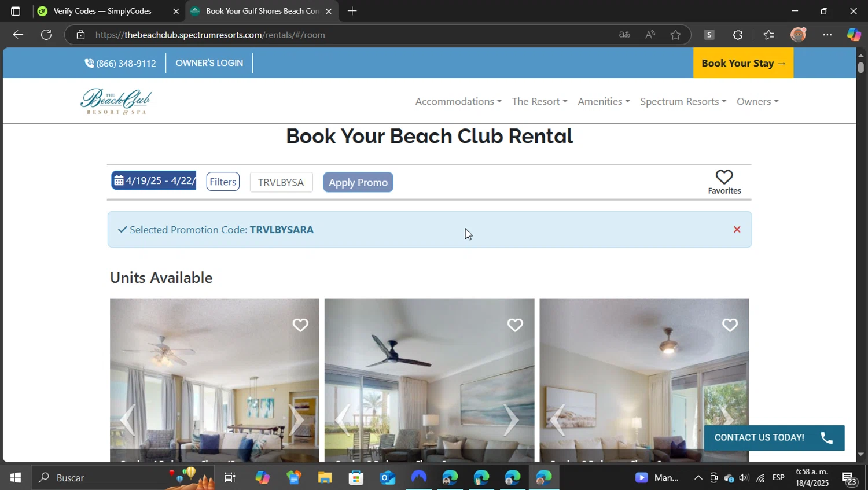Screen dimensions: 868x490
Task: Open second unit ceiling fan photo
Action: 429,380
